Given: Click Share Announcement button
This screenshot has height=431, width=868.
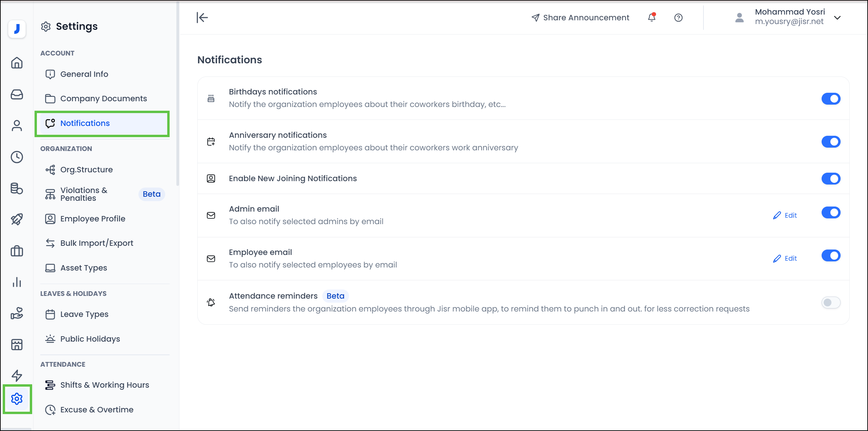Looking at the screenshot, I should click(580, 18).
